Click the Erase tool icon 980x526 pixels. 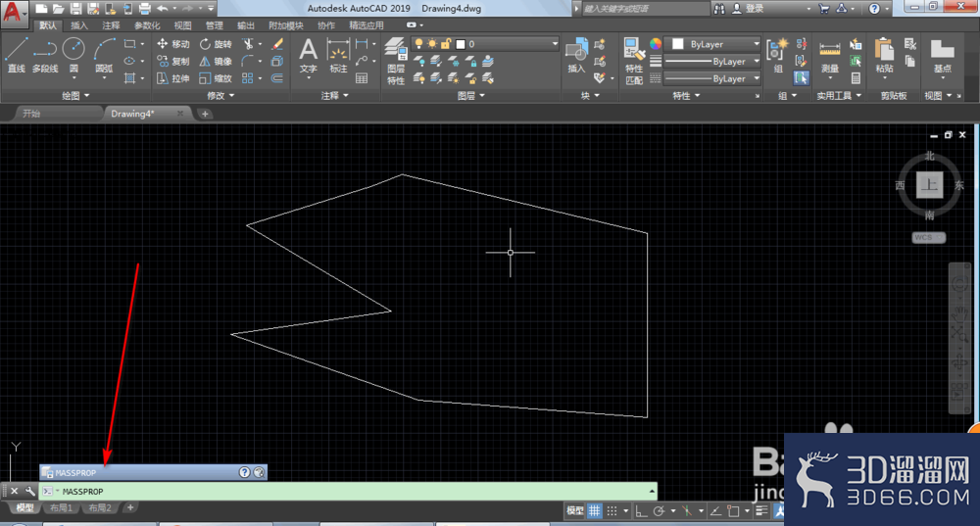click(x=278, y=44)
